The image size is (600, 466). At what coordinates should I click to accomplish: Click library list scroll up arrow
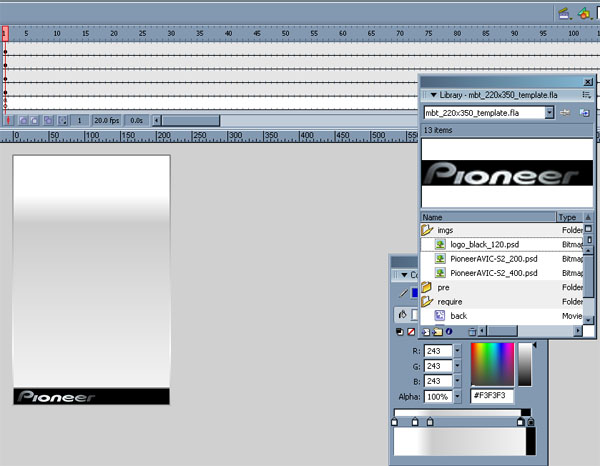(x=589, y=251)
